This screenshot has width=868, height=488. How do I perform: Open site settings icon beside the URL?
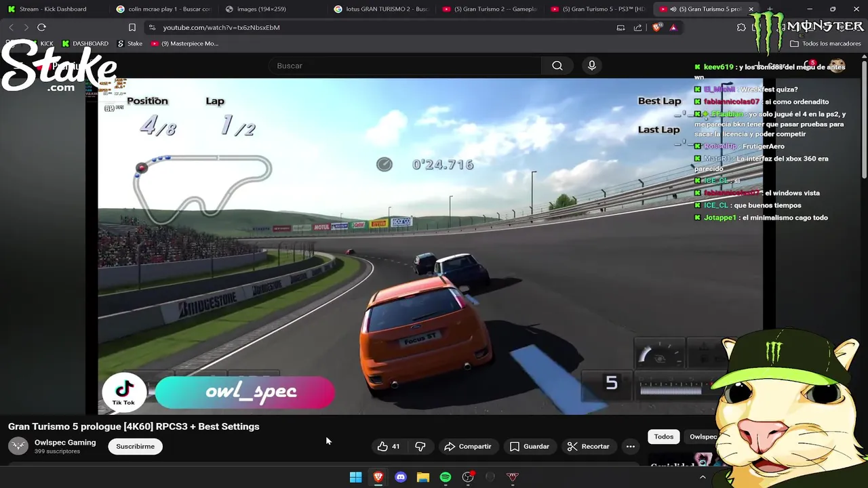pos(152,27)
